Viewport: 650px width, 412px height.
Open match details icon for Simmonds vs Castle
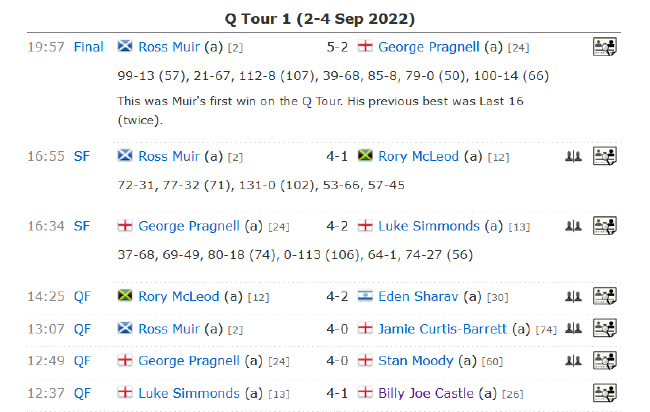point(604,393)
